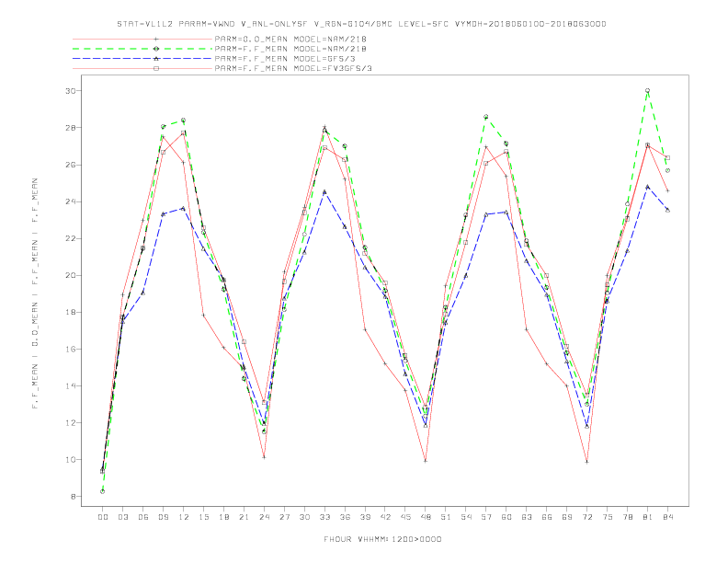
Task: Click y-axis tick label 20
Action: point(71,275)
